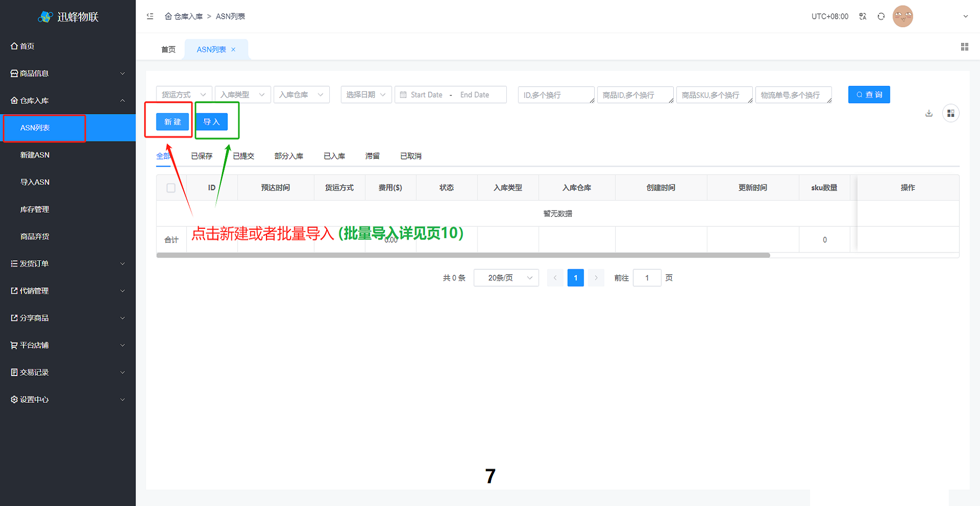Focus the 商品SKU input field
Image resolution: width=980 pixels, height=506 pixels.
[715, 95]
